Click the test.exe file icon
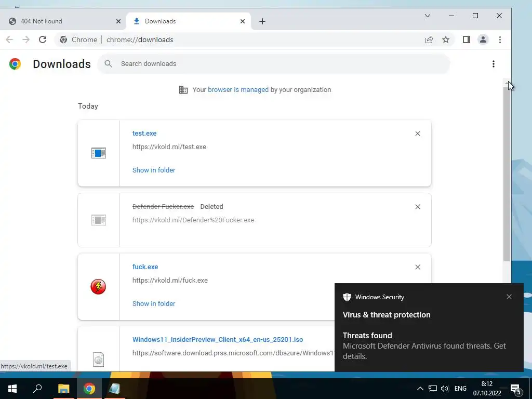Image resolution: width=532 pixels, height=399 pixels. point(98,153)
